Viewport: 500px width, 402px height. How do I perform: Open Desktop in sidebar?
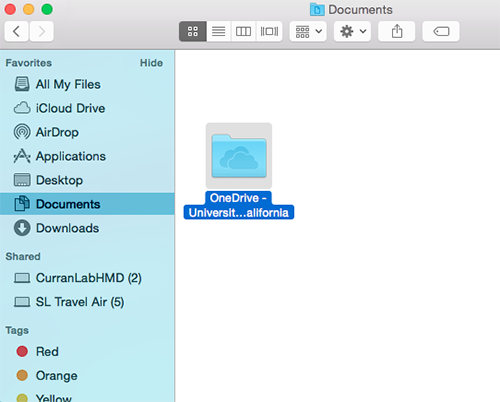pyautogui.click(x=87, y=180)
